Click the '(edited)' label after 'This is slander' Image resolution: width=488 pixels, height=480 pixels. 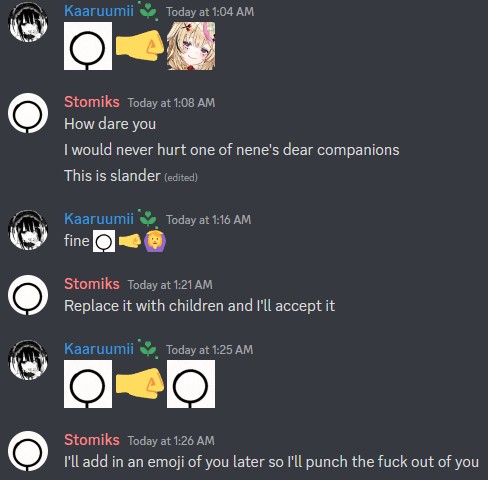pyautogui.click(x=181, y=177)
